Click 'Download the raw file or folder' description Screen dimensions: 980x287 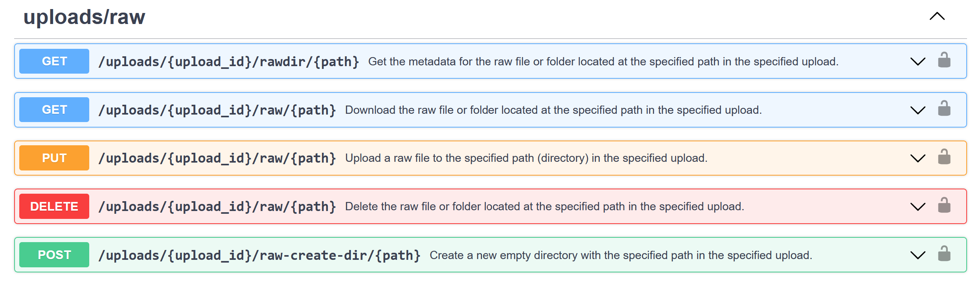(x=553, y=110)
